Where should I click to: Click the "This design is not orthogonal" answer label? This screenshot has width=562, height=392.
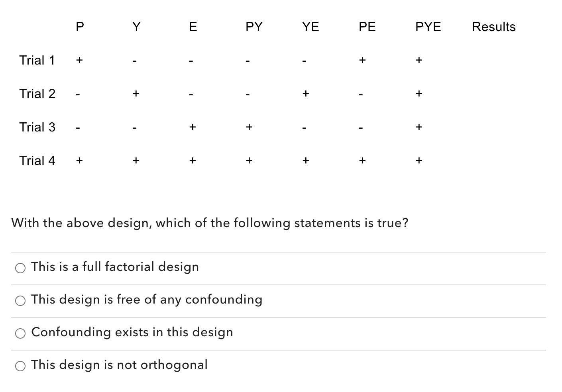pyautogui.click(x=119, y=365)
